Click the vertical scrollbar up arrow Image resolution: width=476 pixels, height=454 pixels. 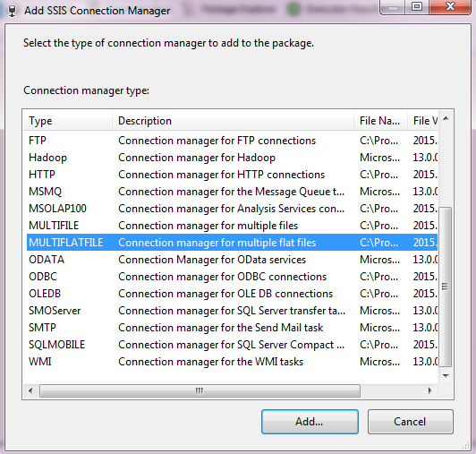[x=446, y=118]
